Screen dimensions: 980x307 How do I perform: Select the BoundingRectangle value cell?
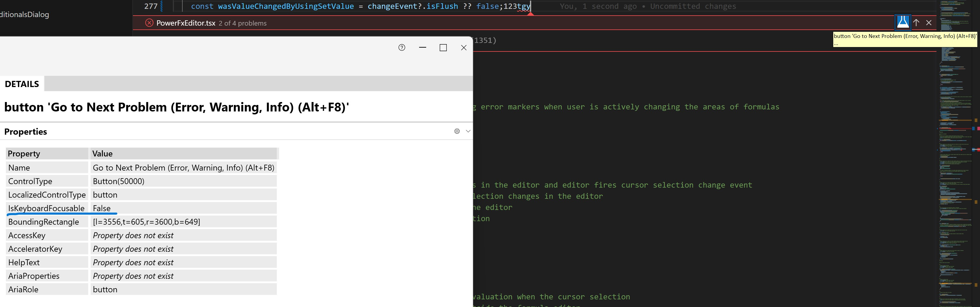point(146,221)
